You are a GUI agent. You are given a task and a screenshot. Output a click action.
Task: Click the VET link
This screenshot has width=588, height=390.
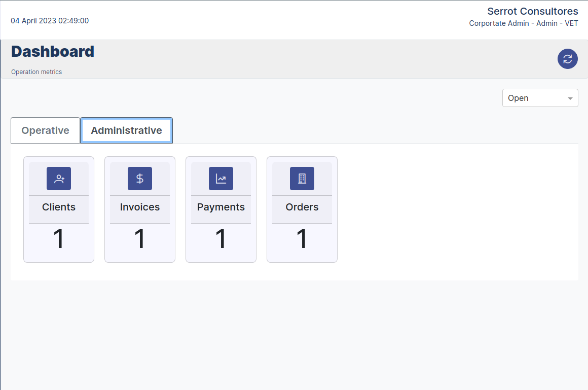click(571, 23)
